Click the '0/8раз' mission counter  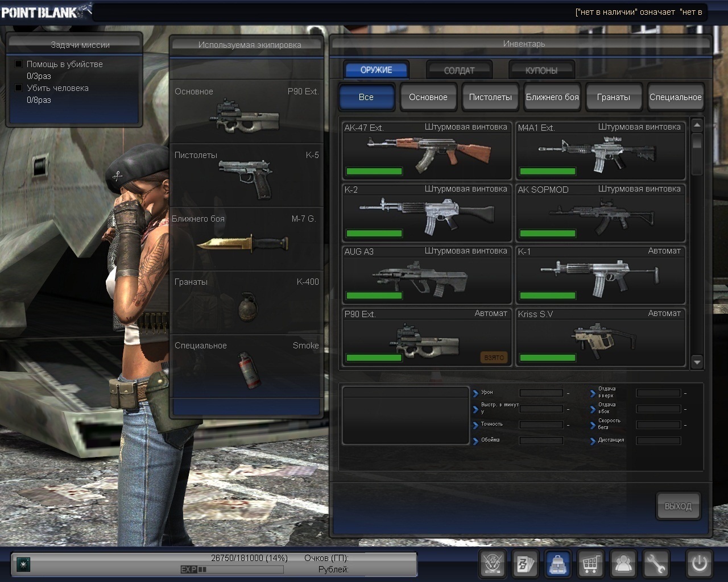[x=39, y=100]
